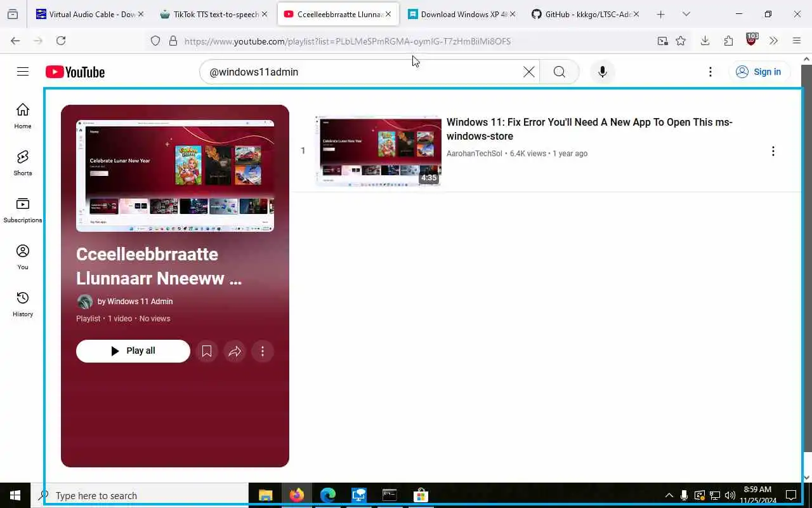Image resolution: width=812 pixels, height=508 pixels.
Task: Open tracking protection shield icon
Action: (155, 41)
